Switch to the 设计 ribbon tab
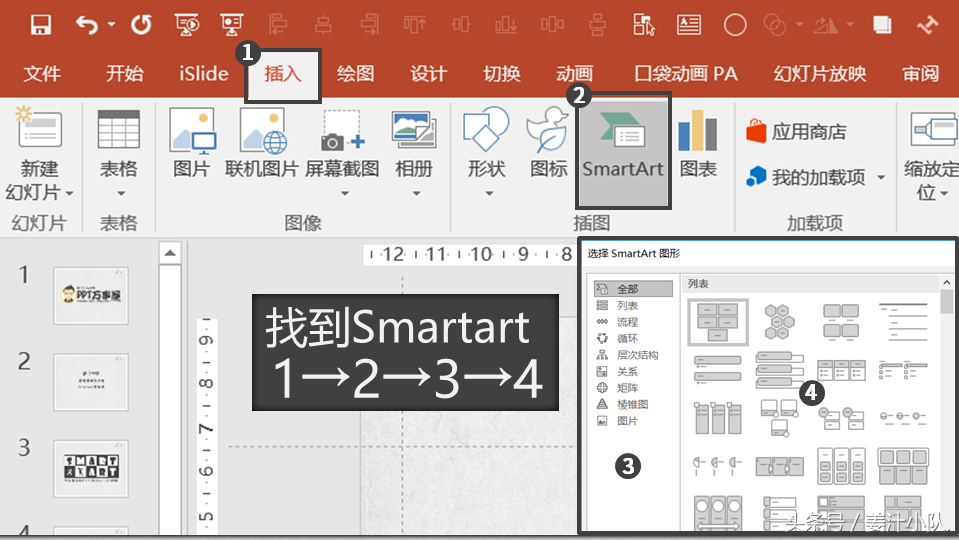This screenshot has height=540, width=959. (x=428, y=74)
